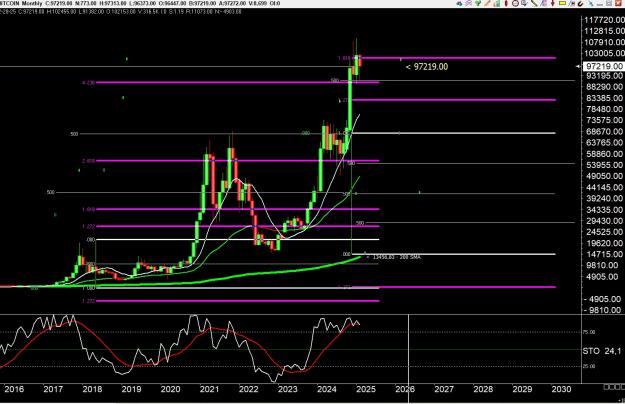
Task: Click the circle with minus zoom-out icon
Action: pyautogui.click(x=515, y=3)
